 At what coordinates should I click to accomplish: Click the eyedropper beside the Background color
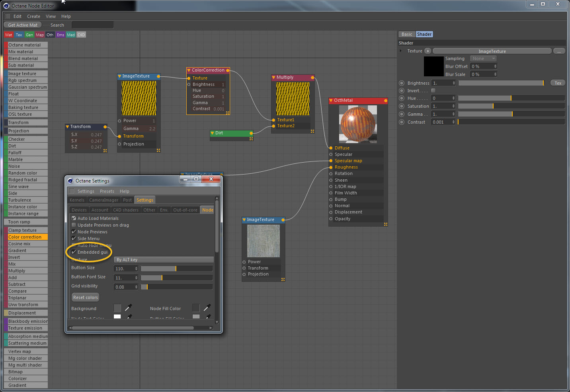[x=128, y=308]
